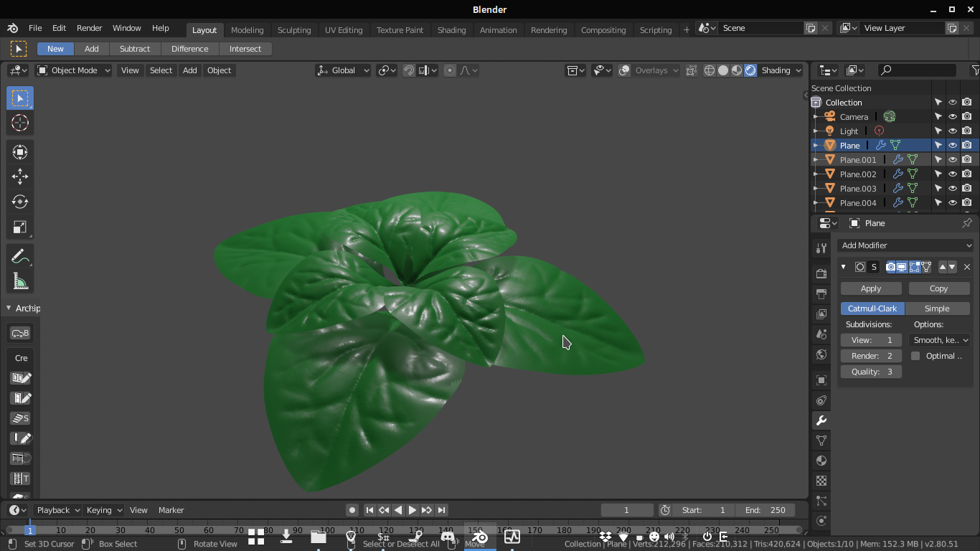The width and height of the screenshot is (980, 551).
Task: Activate the Move tool
Action: 20,176
